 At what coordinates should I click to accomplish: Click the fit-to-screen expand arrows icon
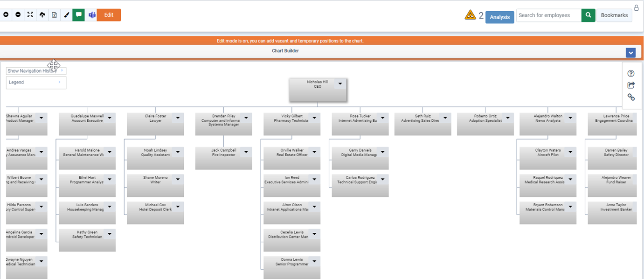coord(30,15)
